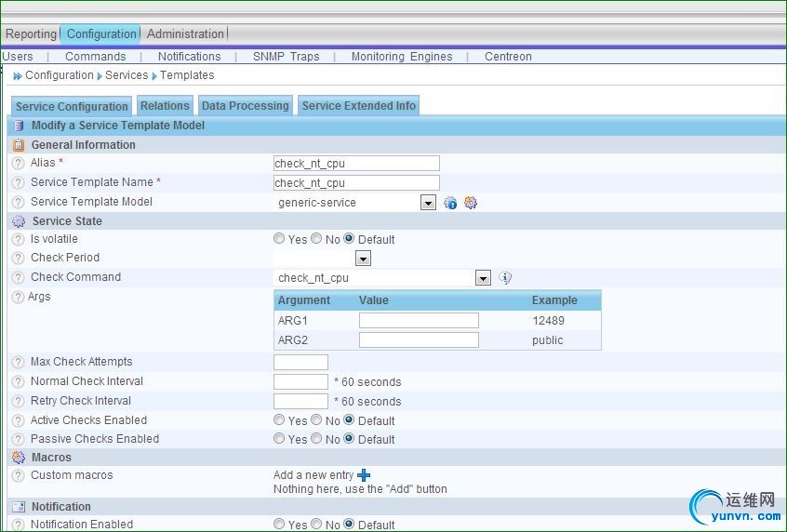This screenshot has height=532, width=787.
Task: Open the SNMP Traps submenu
Action: 287,57
